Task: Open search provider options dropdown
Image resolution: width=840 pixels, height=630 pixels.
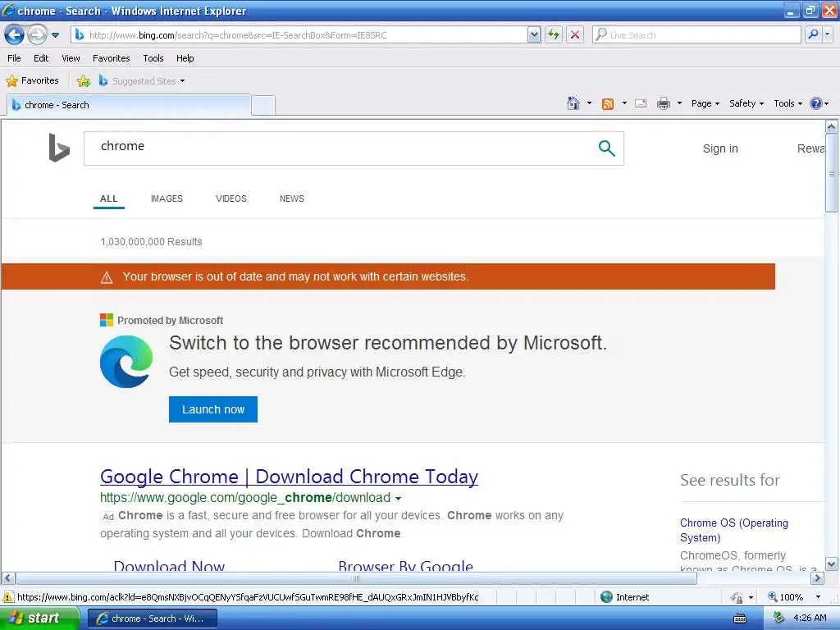Action: point(828,34)
